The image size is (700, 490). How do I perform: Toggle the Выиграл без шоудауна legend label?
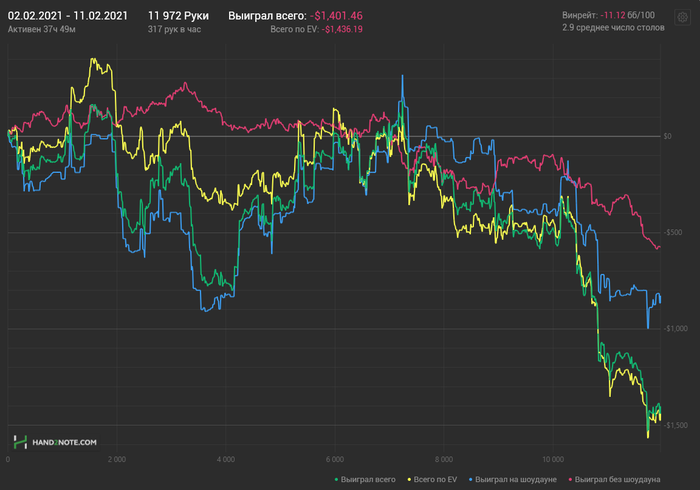[619, 480]
